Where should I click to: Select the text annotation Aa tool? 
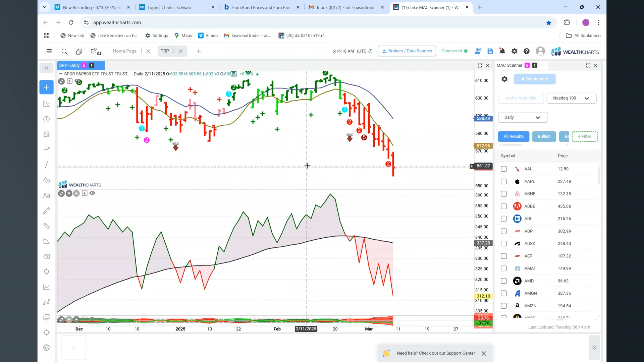tap(47, 195)
